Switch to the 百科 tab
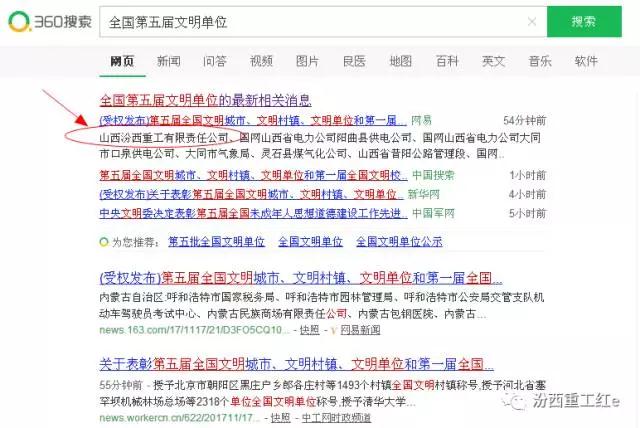The width and height of the screenshot is (640, 428). tap(447, 61)
